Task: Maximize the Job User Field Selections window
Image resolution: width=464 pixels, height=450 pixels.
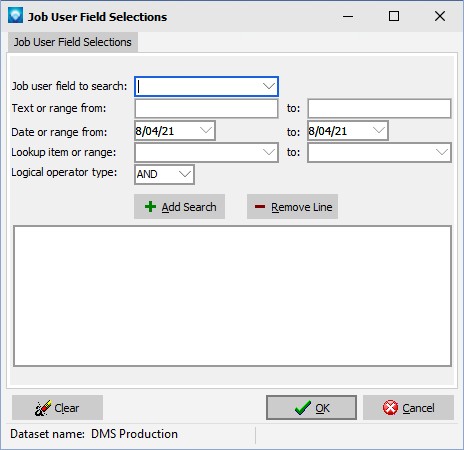Action: tap(394, 16)
